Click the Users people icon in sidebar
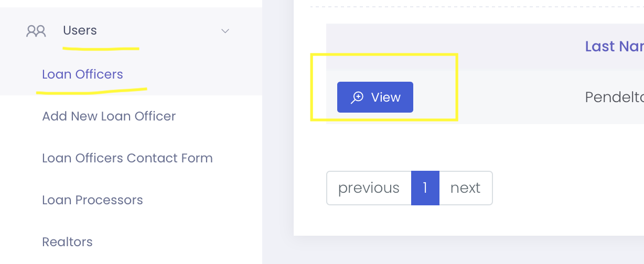This screenshot has width=644, height=264. coord(36,31)
